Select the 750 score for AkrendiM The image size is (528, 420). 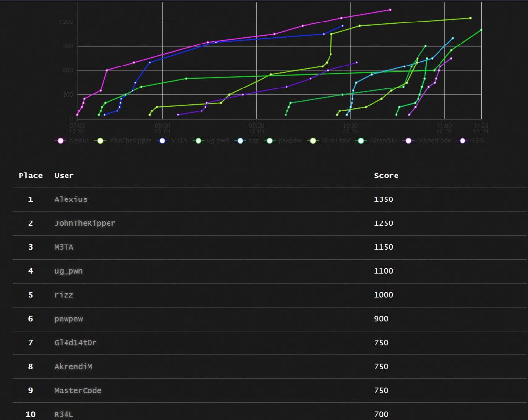381,367
